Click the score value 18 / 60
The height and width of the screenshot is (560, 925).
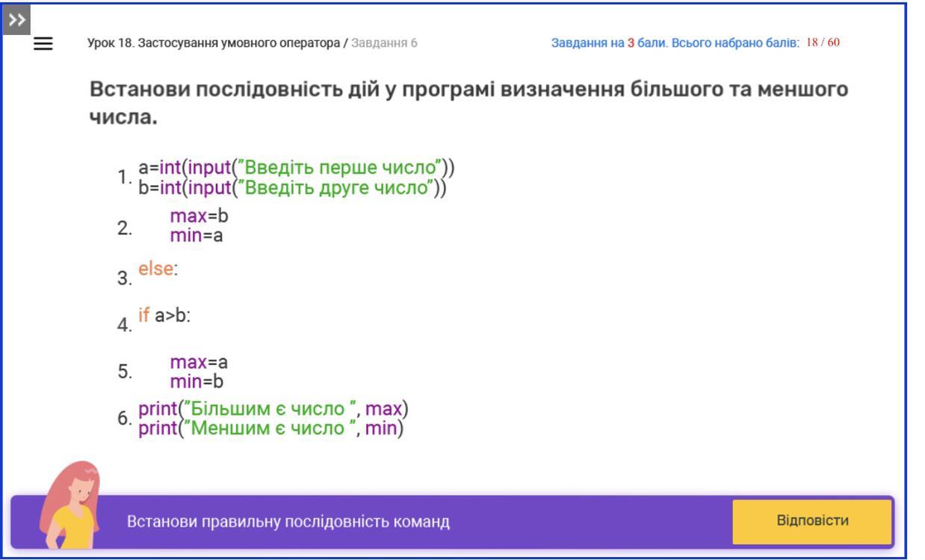pyautogui.click(x=823, y=42)
